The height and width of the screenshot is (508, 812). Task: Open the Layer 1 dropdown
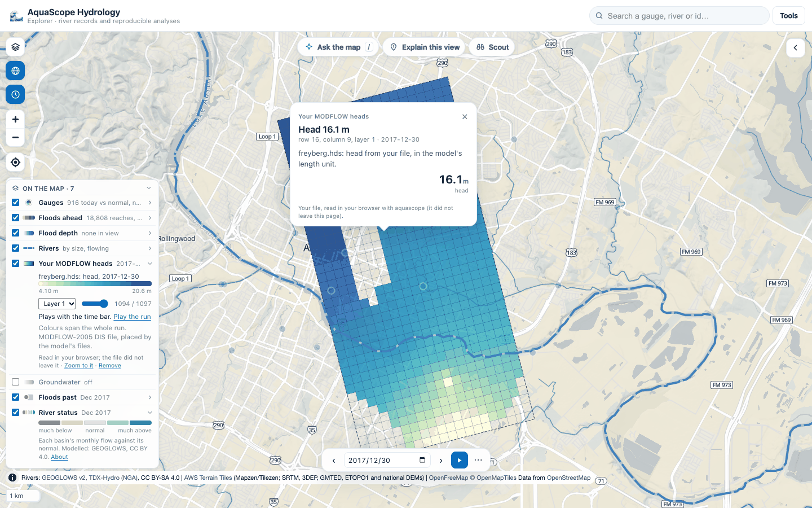pyautogui.click(x=57, y=304)
